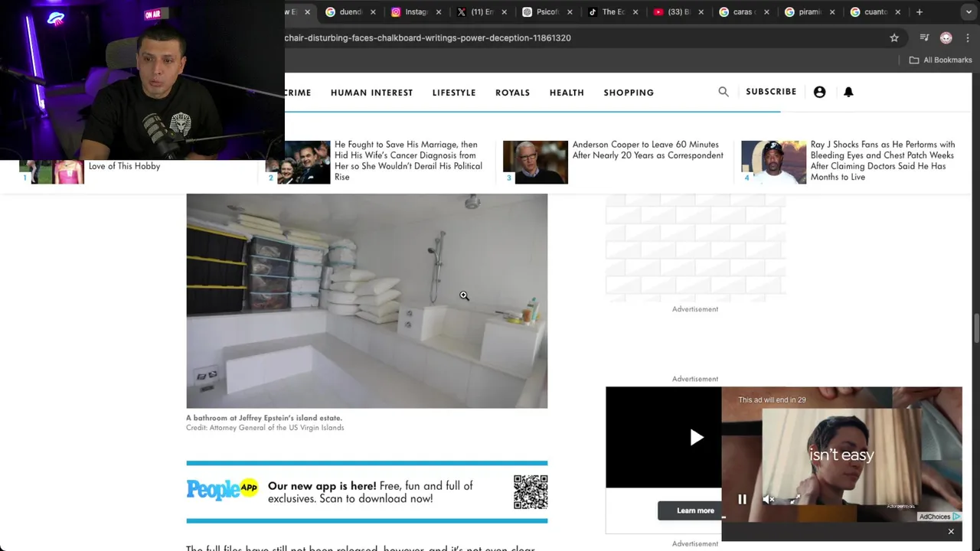Click the 'A bathroom at Jeffrey Epstein's island estate' caption
The height and width of the screenshot is (551, 980).
coord(264,418)
